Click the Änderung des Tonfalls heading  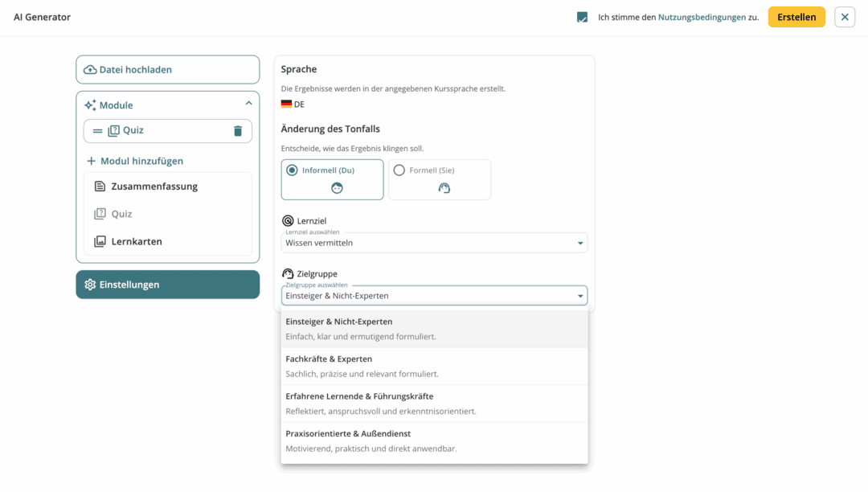click(330, 129)
